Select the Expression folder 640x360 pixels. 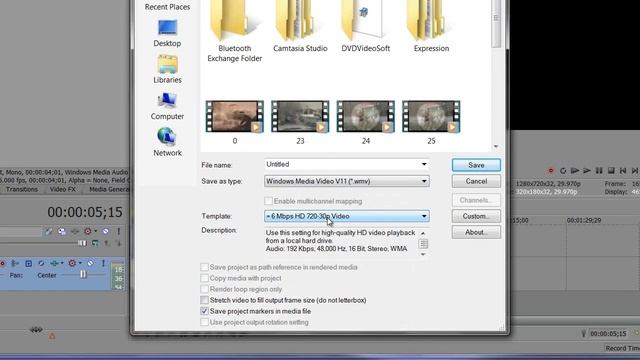tap(431, 28)
